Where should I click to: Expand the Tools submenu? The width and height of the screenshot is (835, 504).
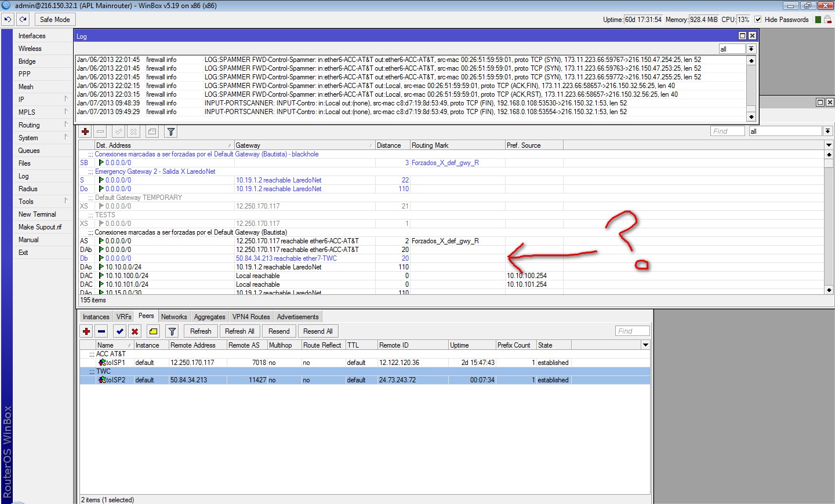66,201
